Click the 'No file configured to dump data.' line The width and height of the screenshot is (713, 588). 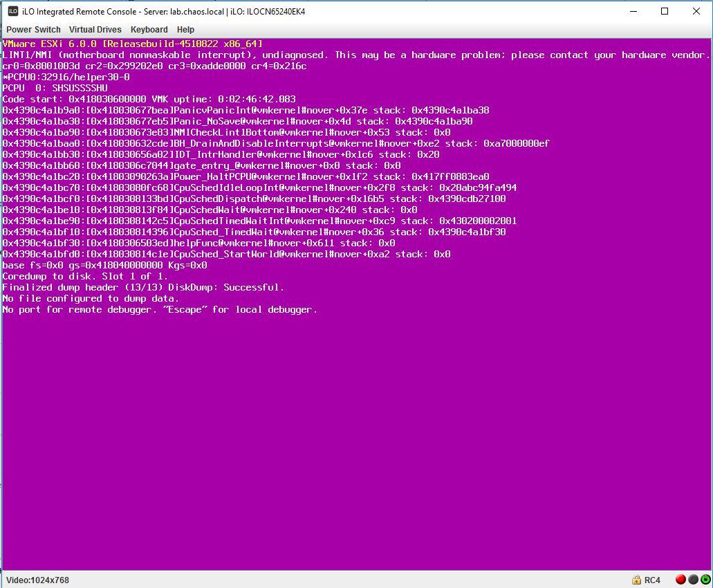(x=91, y=298)
